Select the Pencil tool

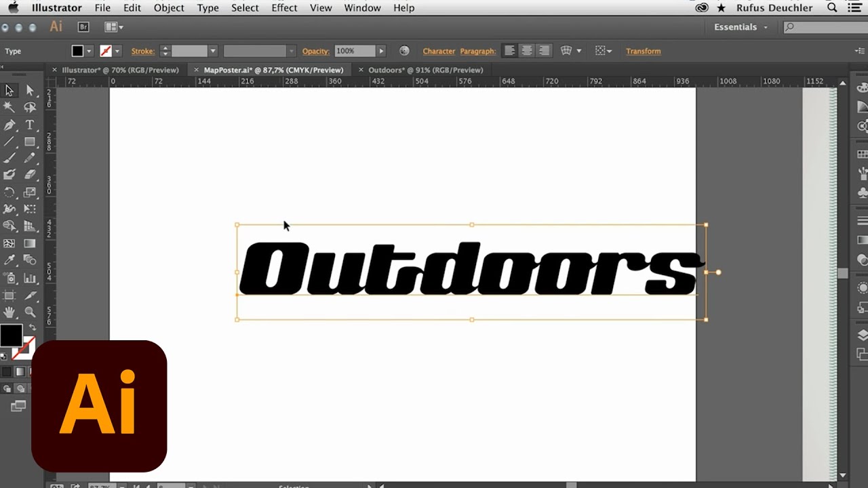(30, 158)
